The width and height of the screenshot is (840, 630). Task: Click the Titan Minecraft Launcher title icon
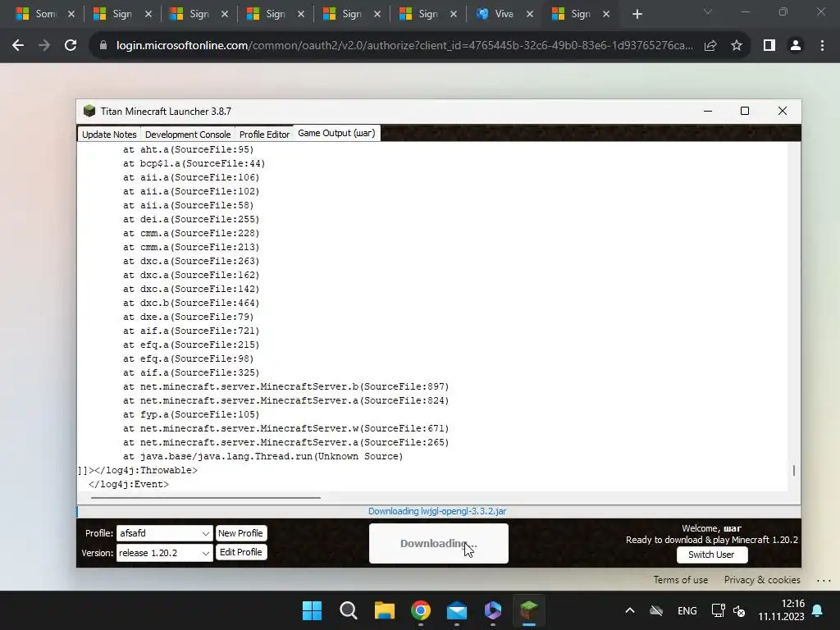tap(89, 111)
